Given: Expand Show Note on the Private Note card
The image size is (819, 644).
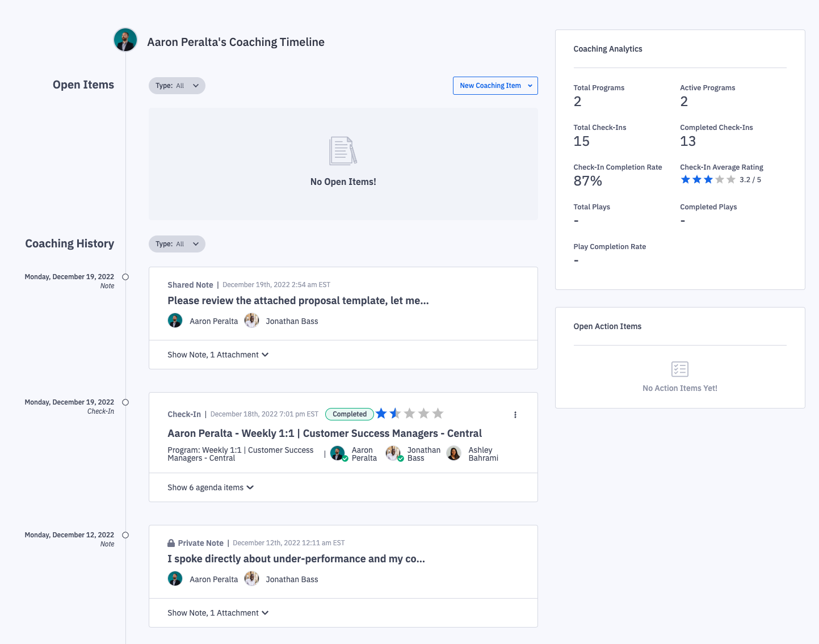Looking at the screenshot, I should pos(218,613).
